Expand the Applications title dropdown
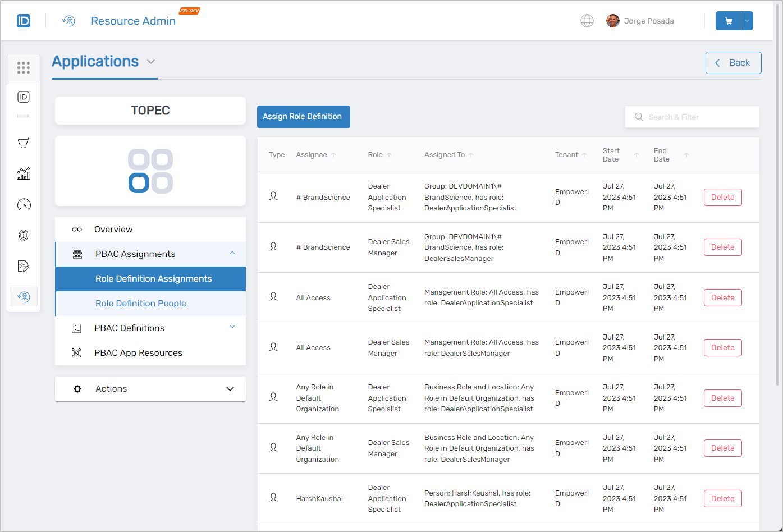The width and height of the screenshot is (783, 532). pos(150,62)
